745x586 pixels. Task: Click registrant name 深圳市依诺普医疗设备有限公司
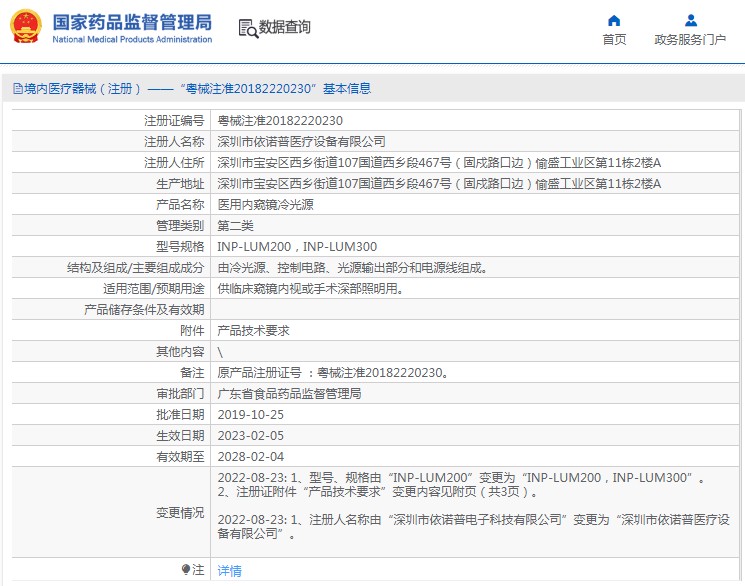point(301,142)
